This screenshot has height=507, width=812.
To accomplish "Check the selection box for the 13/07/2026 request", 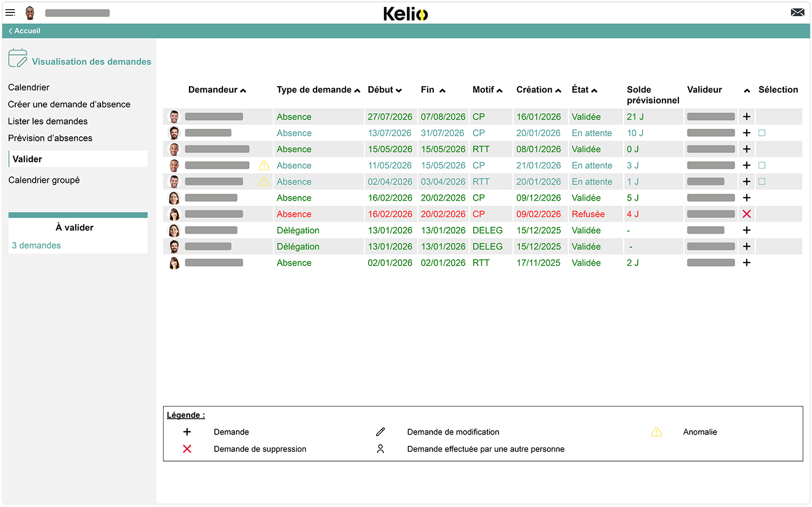I will 762,133.
